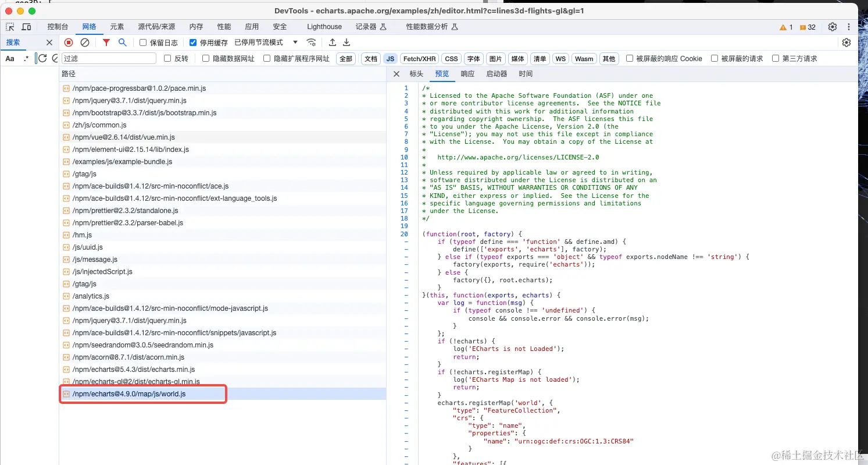Filter requests by WS type
Image resolution: width=868 pixels, height=465 pixels.
tap(560, 59)
